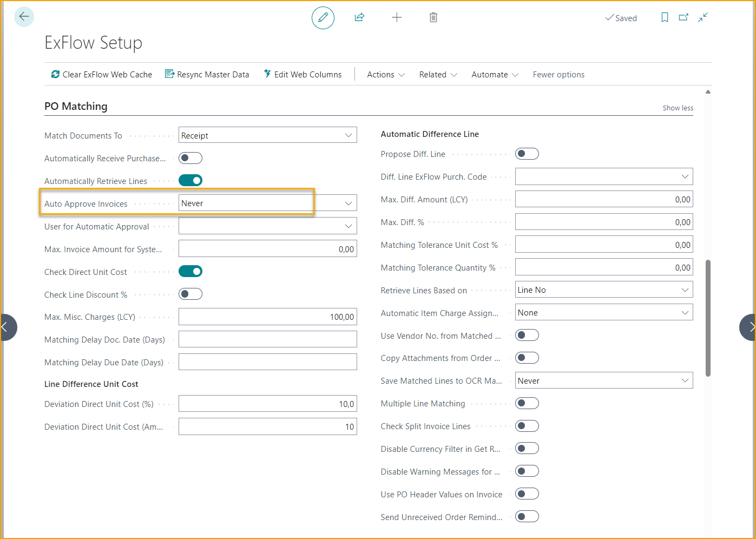756x539 pixels.
Task: Click Automatic Difference Line heading
Action: 430,134
